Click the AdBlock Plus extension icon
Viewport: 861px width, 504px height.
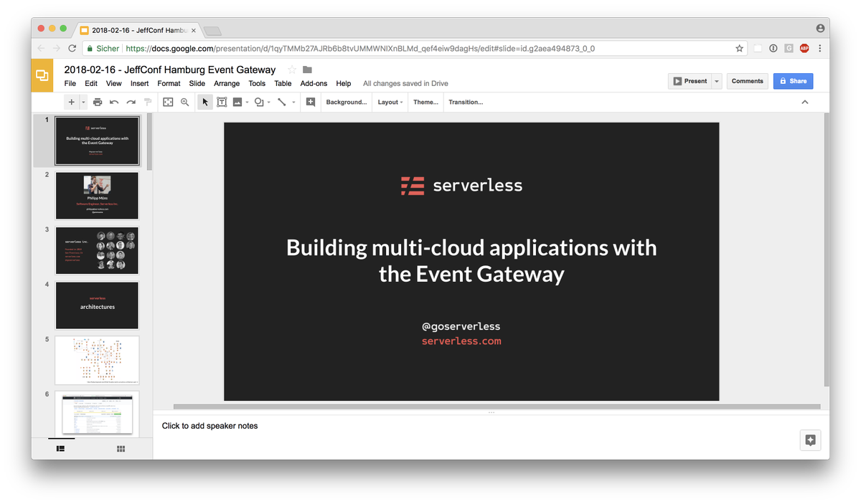(804, 49)
